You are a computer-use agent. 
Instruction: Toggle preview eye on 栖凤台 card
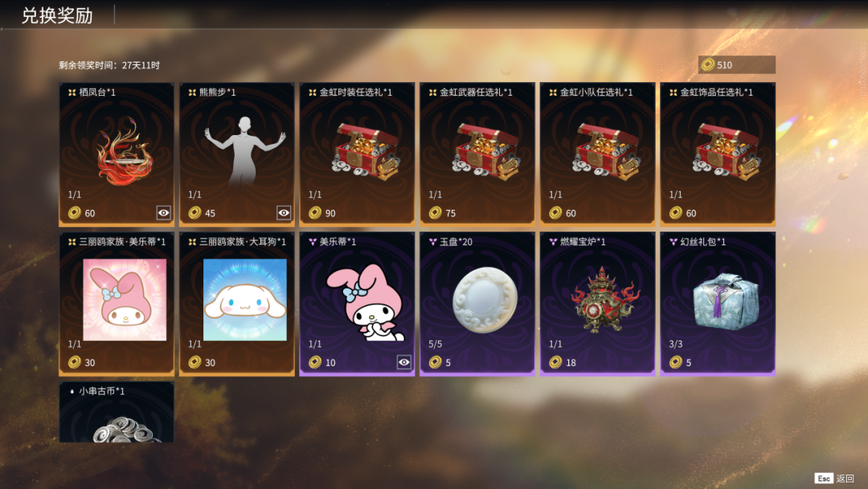(x=163, y=212)
